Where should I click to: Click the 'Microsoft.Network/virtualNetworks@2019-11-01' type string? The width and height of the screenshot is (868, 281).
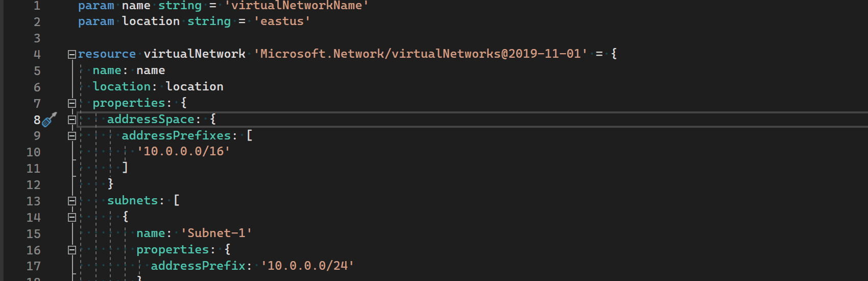[x=420, y=54]
